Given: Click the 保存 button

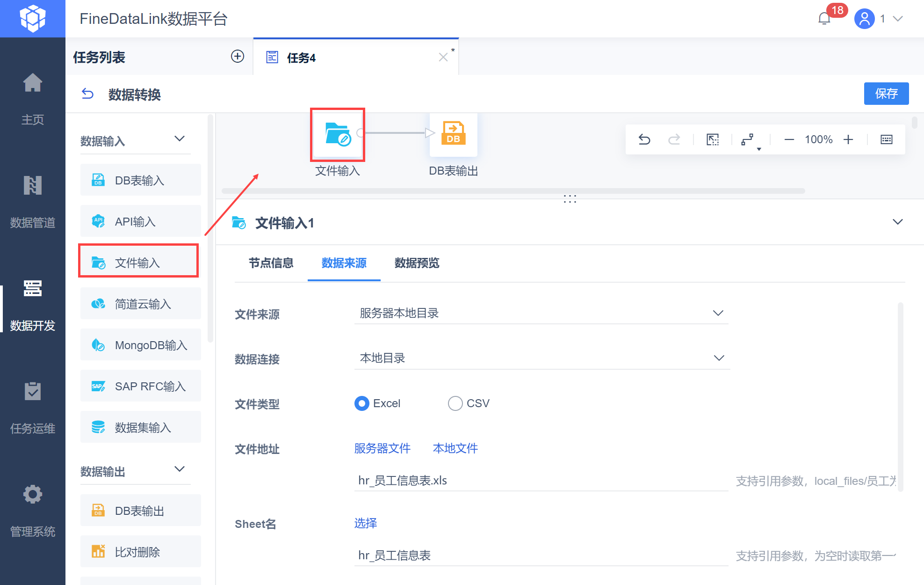Looking at the screenshot, I should click(x=886, y=94).
